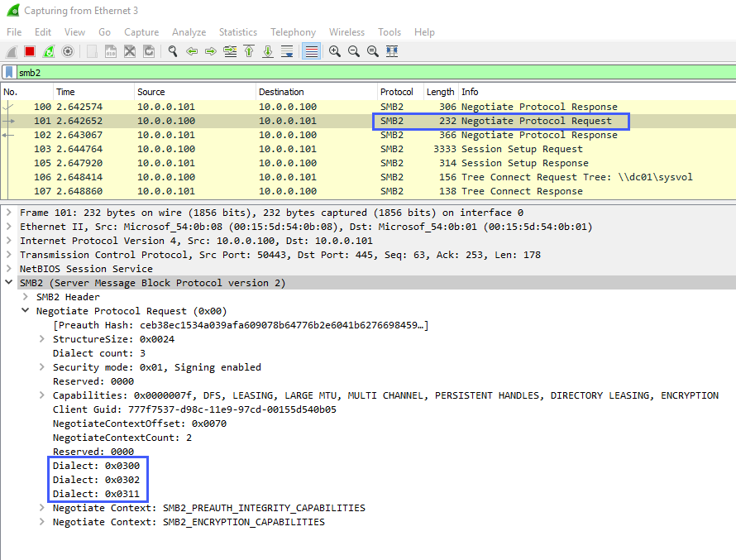Open the Tools menu
The image size is (736, 560).
(390, 32)
